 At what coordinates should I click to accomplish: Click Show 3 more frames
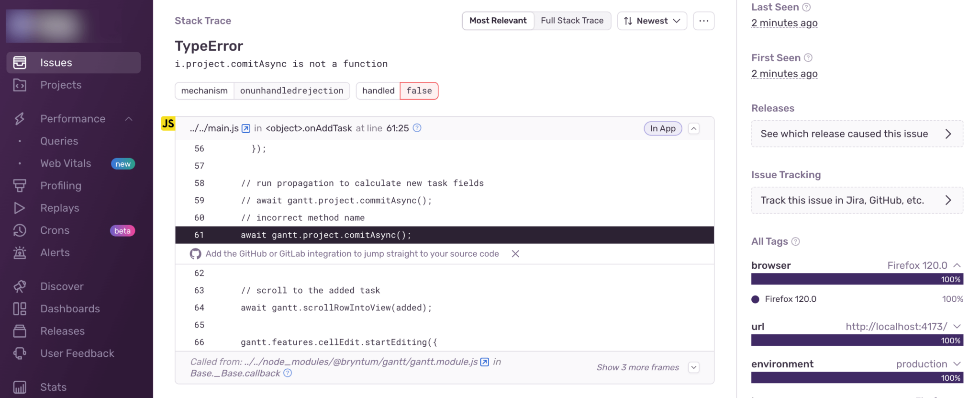pyautogui.click(x=637, y=367)
